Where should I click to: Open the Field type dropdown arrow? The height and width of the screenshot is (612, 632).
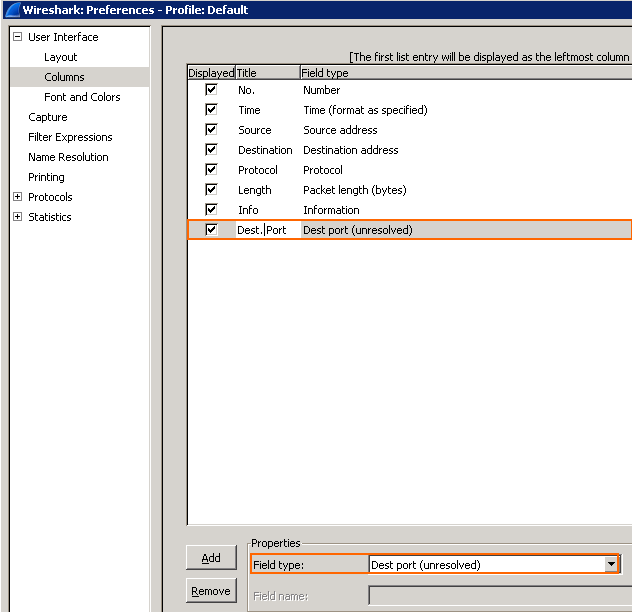[611, 564]
